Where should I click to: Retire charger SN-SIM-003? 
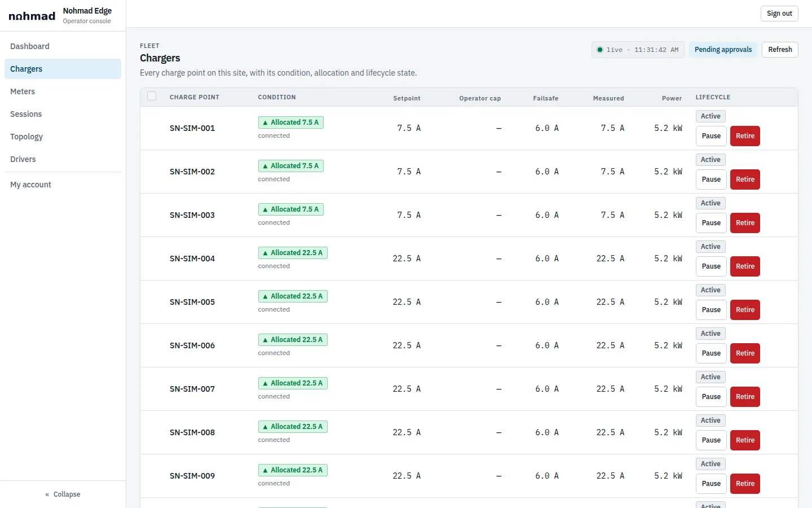745,223
